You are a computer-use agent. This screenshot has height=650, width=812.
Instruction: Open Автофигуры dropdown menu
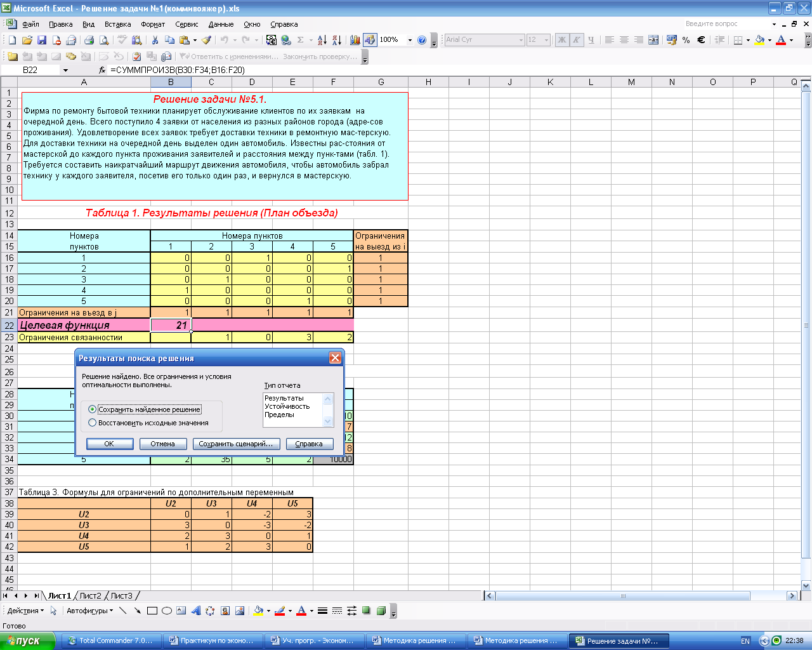[89, 611]
